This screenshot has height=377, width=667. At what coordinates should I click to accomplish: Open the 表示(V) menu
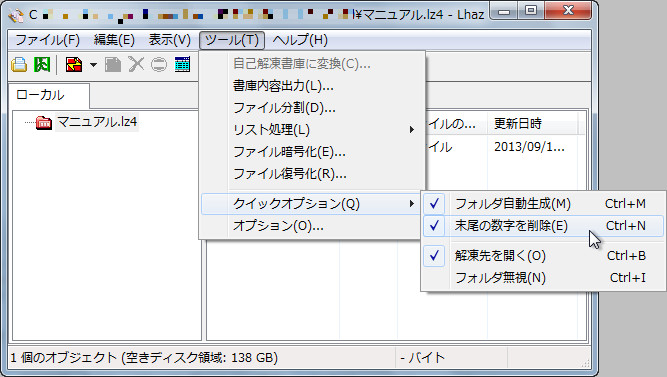coord(169,40)
